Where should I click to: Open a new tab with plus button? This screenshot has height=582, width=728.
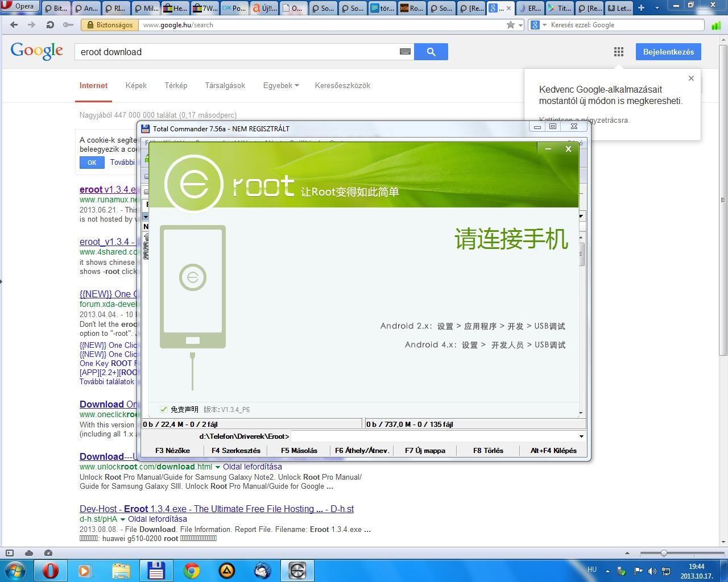[x=641, y=8]
